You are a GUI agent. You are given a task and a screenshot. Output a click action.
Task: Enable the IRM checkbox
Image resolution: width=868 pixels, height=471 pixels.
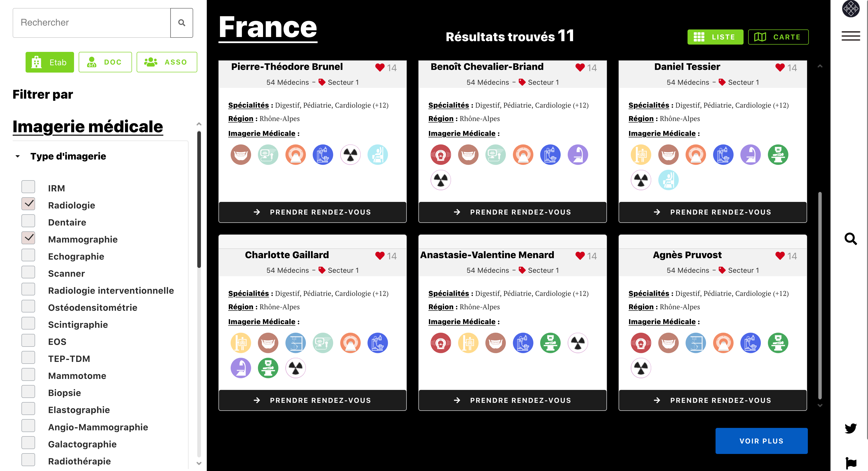[x=28, y=187]
